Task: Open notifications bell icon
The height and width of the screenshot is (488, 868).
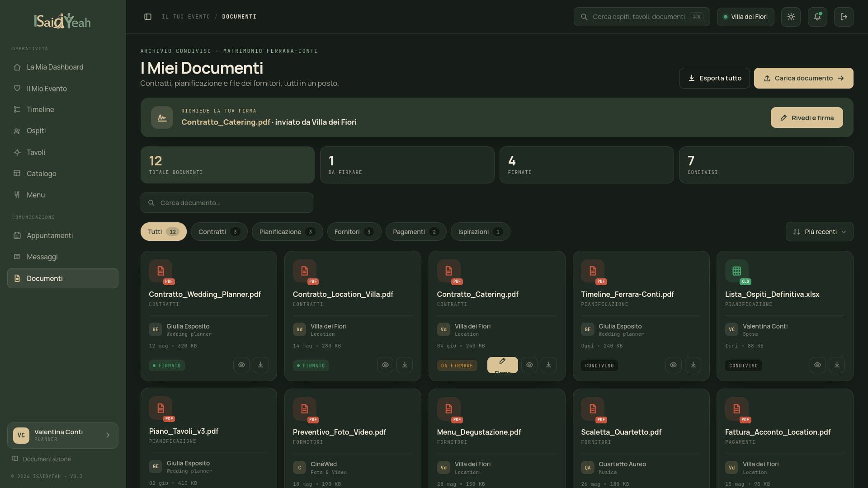Action: click(817, 17)
